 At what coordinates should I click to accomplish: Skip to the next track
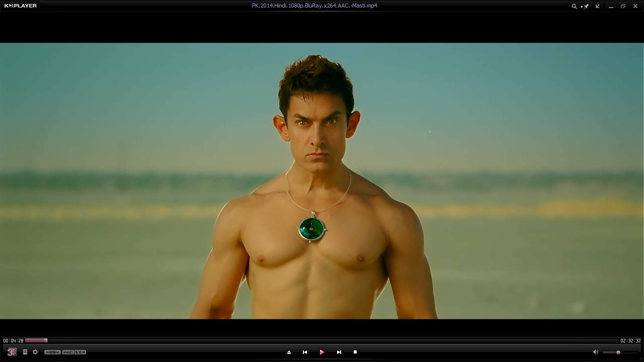[339, 352]
